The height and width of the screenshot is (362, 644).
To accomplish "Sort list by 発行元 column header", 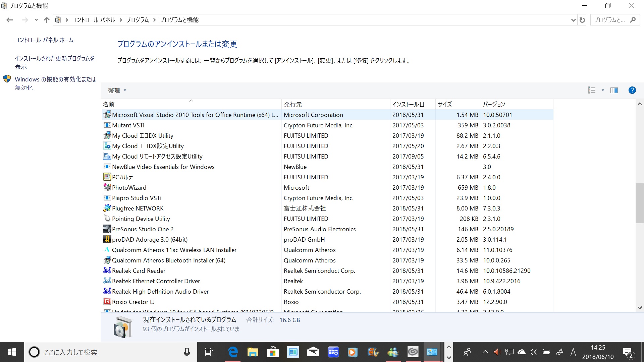I will [293, 104].
